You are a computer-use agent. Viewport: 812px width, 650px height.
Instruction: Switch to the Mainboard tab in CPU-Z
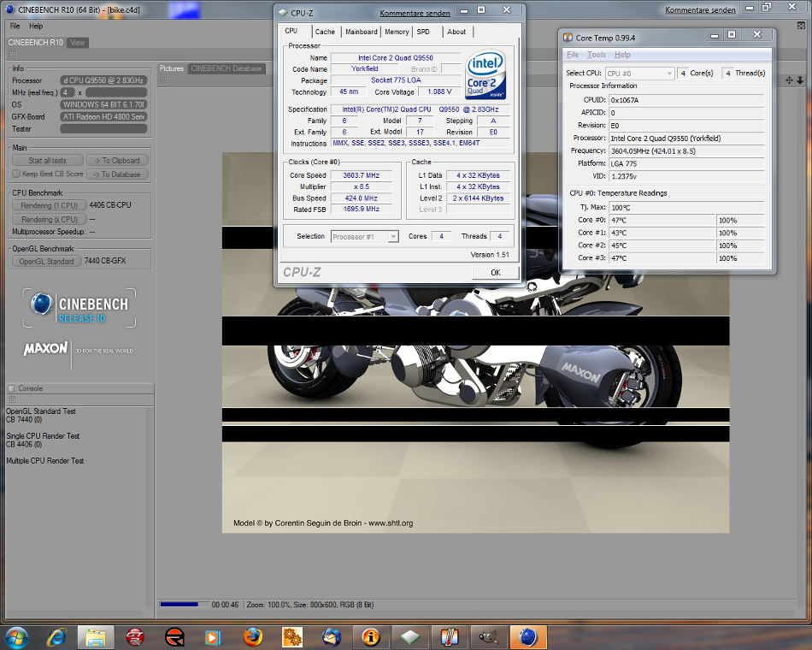coord(362,32)
